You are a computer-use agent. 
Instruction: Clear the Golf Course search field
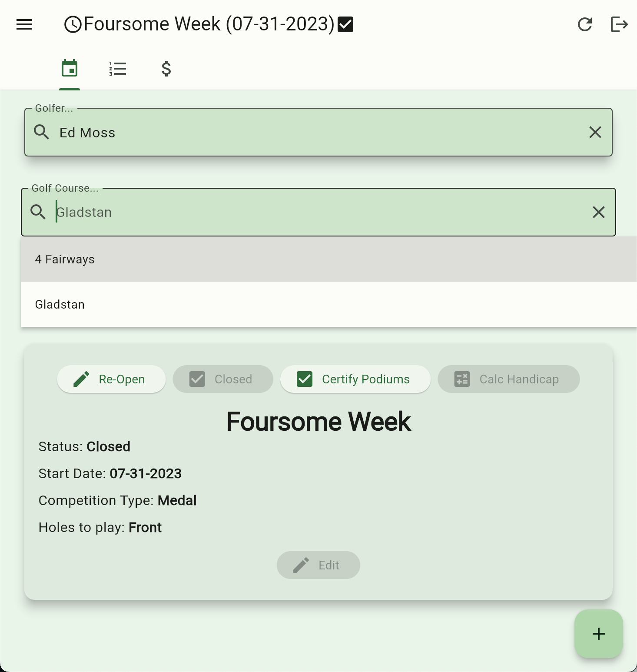tap(598, 212)
